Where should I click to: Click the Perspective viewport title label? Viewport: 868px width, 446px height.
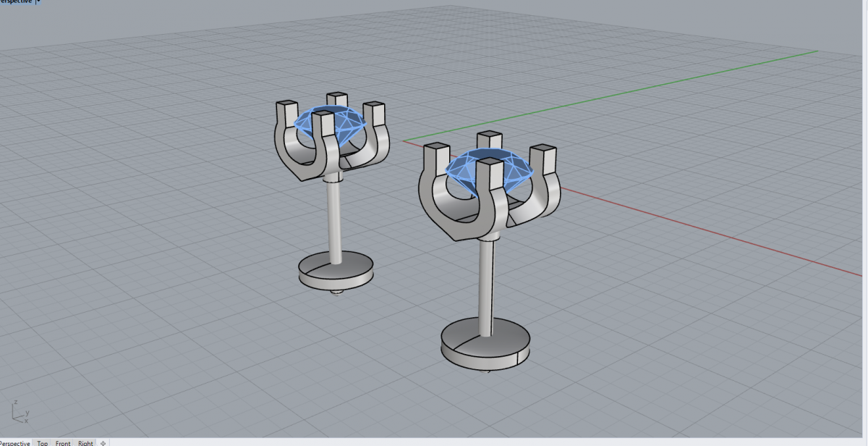point(15,2)
